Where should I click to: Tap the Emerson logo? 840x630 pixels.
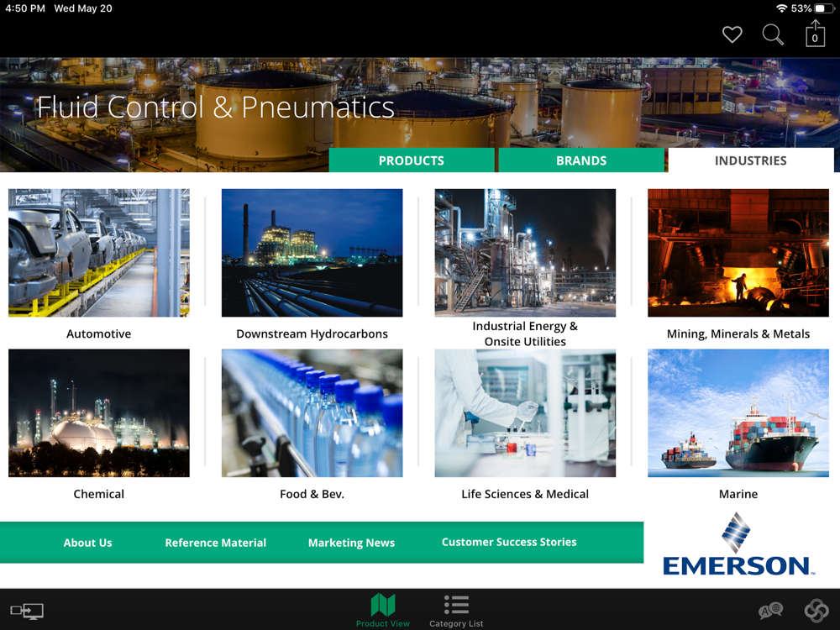click(738, 544)
